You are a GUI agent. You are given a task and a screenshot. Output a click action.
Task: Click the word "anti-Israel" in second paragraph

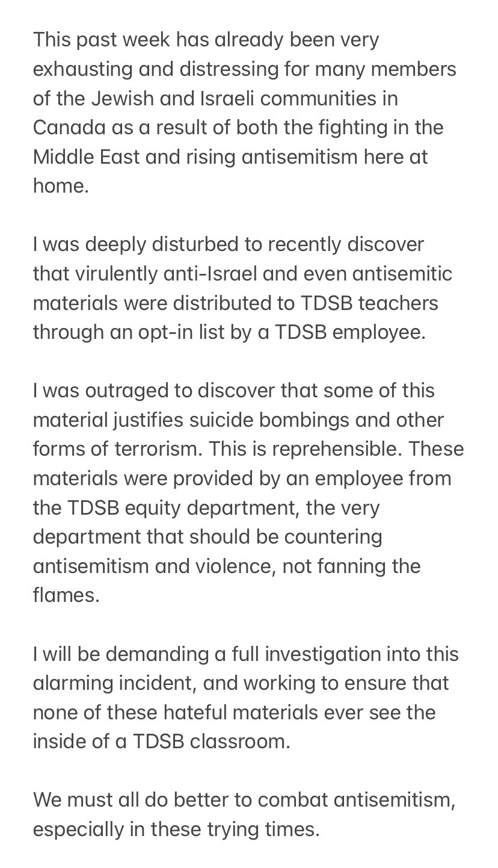click(x=195, y=273)
